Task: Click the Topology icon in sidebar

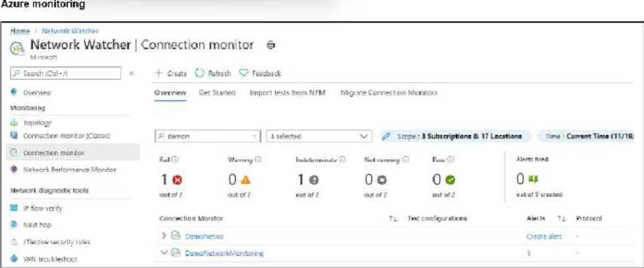Action: (x=14, y=122)
